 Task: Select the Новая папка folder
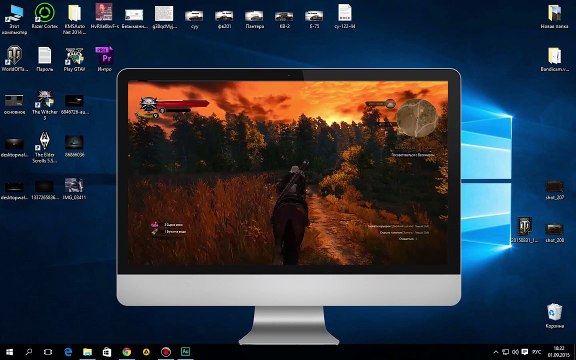[x=554, y=16]
